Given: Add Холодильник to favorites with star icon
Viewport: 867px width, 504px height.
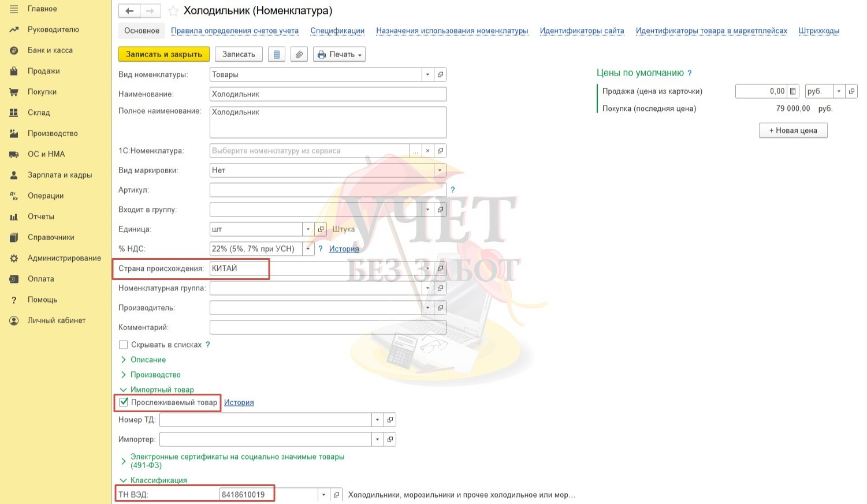Looking at the screenshot, I should 173,11.
